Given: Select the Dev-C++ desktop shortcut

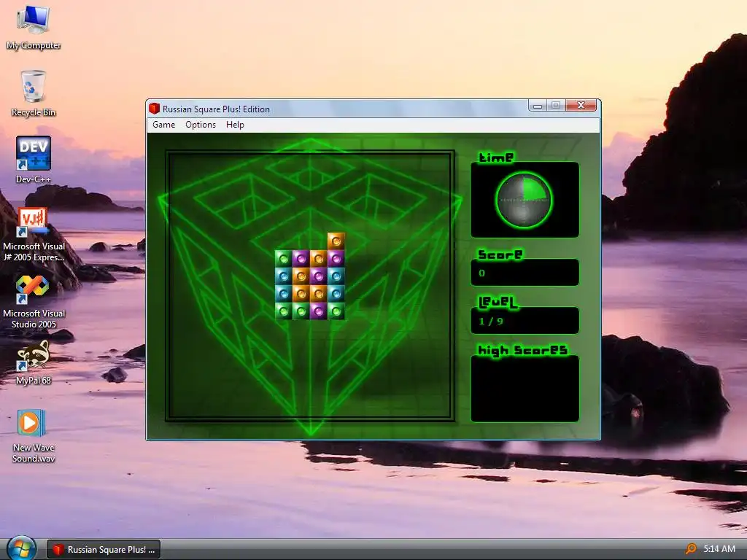Looking at the screenshot, I should coord(34,160).
